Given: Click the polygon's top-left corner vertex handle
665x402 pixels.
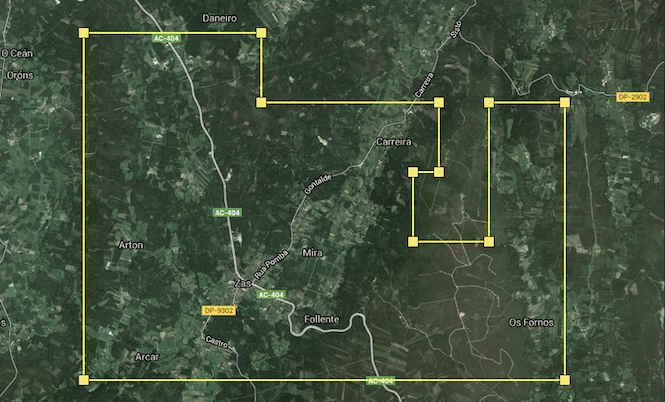Looking at the screenshot, I should click(83, 33).
